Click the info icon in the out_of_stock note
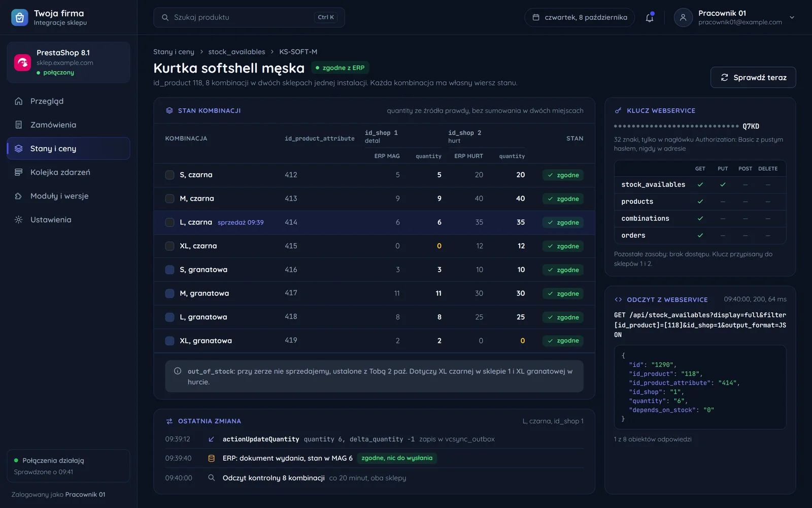 (x=178, y=371)
